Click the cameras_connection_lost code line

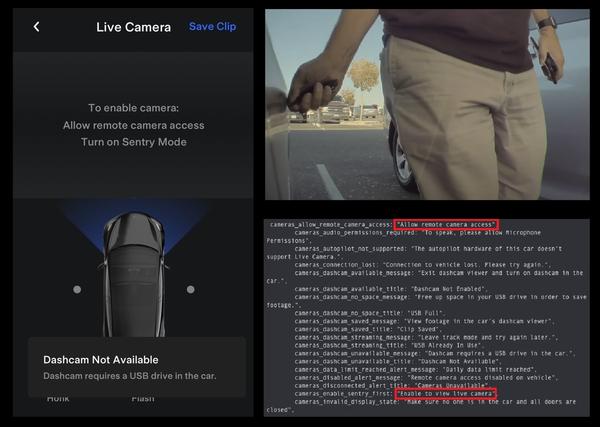click(x=422, y=265)
